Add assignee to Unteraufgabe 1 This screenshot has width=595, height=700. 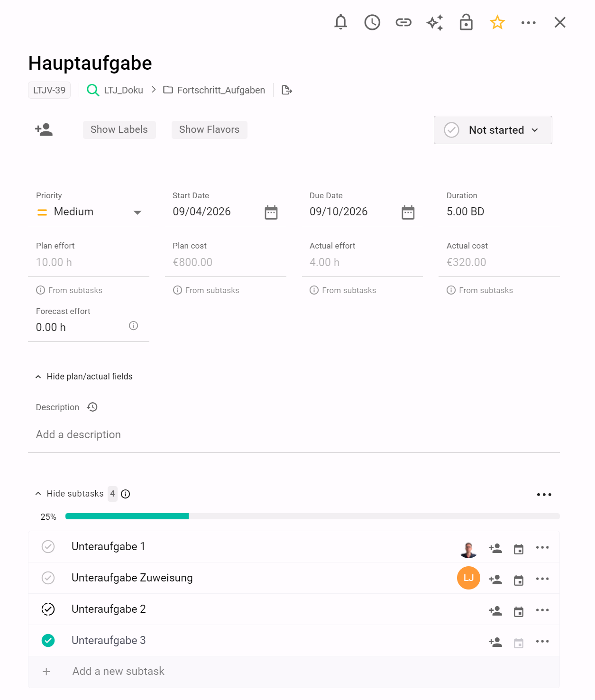pos(495,548)
